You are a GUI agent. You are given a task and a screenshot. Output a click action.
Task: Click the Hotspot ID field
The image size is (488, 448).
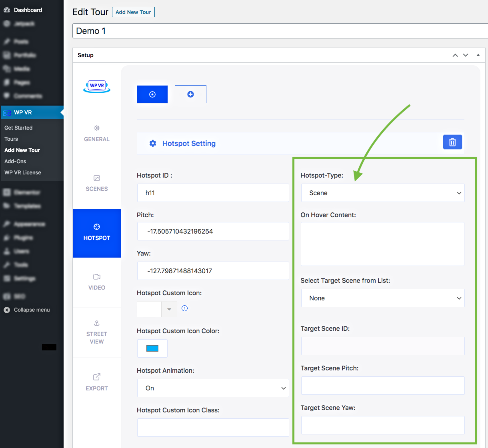213,193
